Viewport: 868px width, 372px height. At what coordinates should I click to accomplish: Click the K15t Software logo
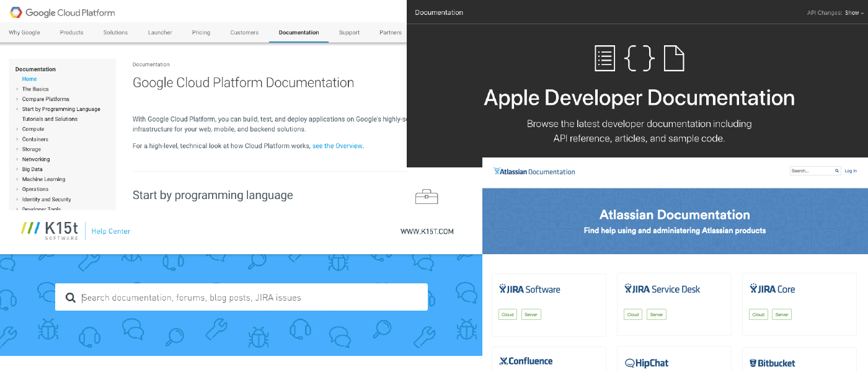pyautogui.click(x=50, y=230)
